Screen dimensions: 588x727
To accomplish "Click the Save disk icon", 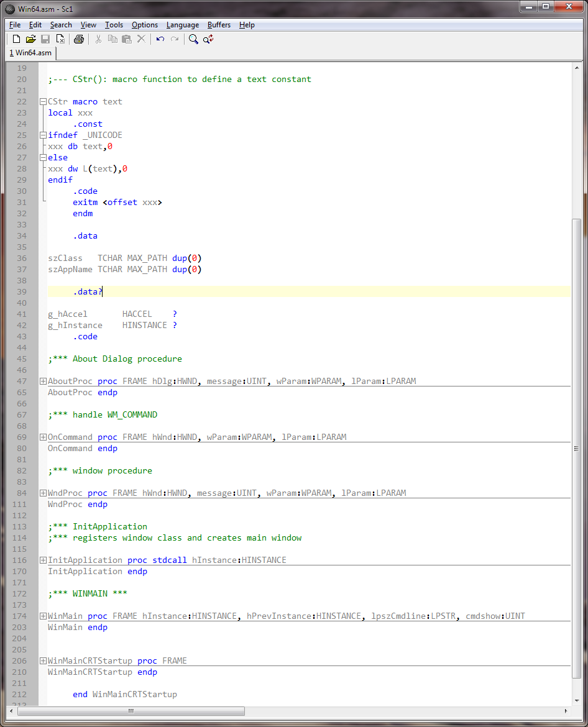I will pyautogui.click(x=45, y=39).
